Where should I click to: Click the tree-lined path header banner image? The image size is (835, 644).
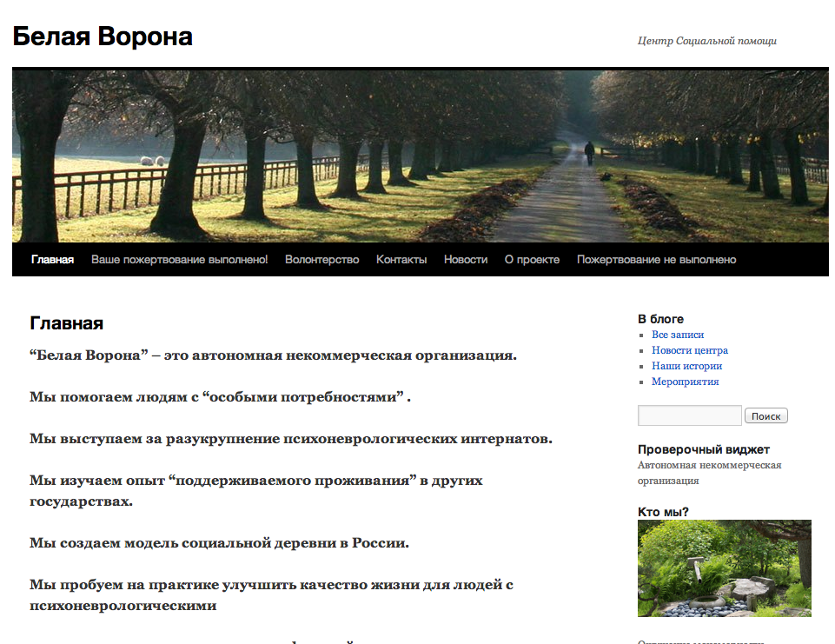[x=420, y=156]
